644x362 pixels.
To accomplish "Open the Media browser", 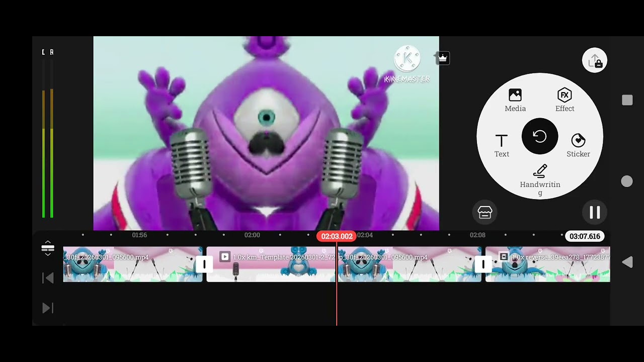I will coord(515,100).
